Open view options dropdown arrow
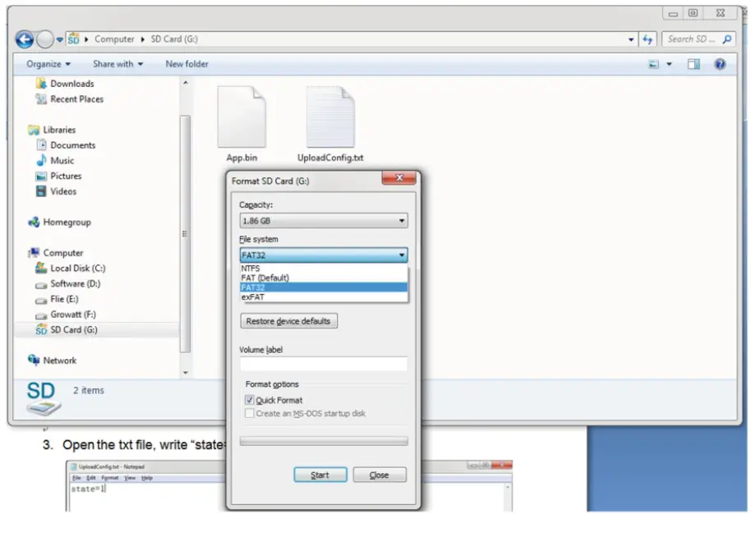This screenshot has height=533, width=756. (x=669, y=64)
